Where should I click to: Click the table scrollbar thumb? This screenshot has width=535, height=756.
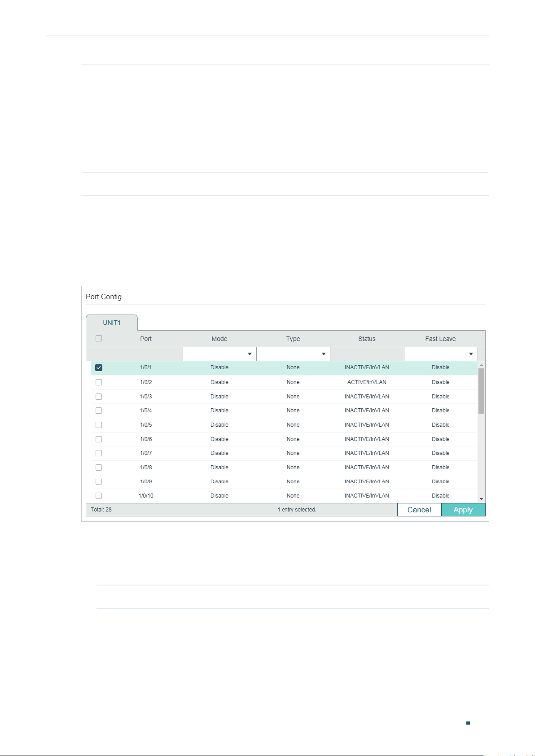pyautogui.click(x=481, y=391)
